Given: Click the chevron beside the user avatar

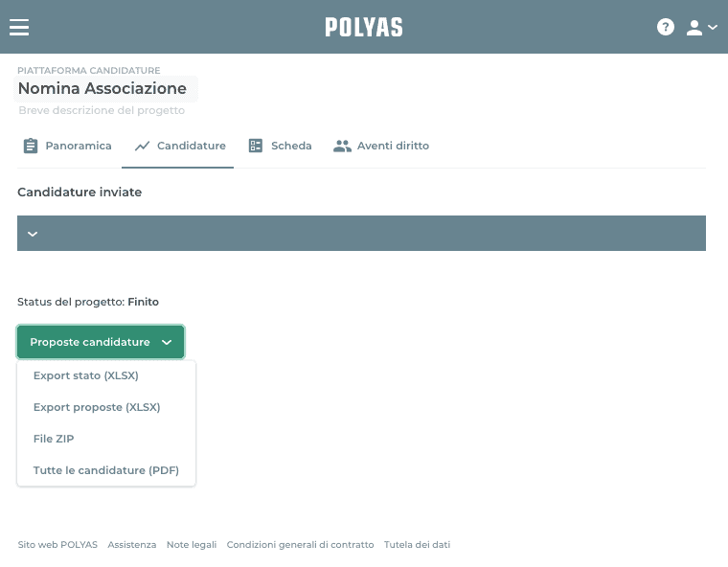Looking at the screenshot, I should 713,28.
